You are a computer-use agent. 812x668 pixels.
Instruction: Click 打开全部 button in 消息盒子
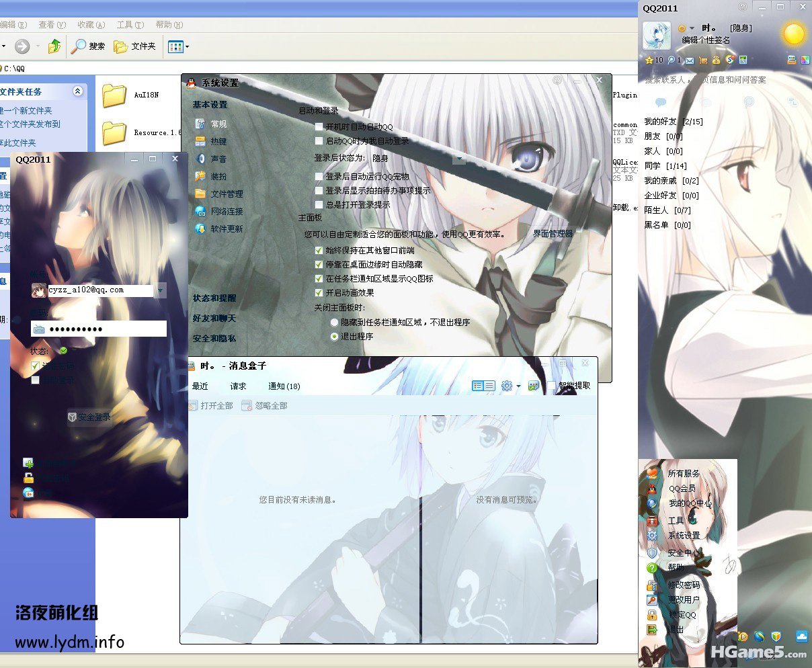210,406
